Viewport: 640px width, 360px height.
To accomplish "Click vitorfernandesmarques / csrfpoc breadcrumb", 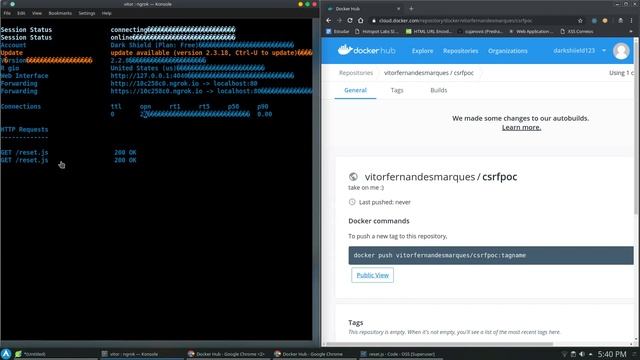I will click(x=429, y=73).
